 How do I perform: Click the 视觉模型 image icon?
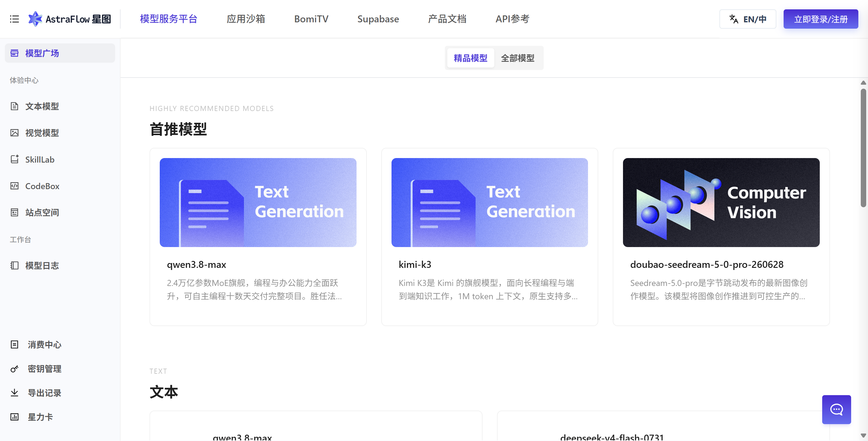click(x=14, y=133)
